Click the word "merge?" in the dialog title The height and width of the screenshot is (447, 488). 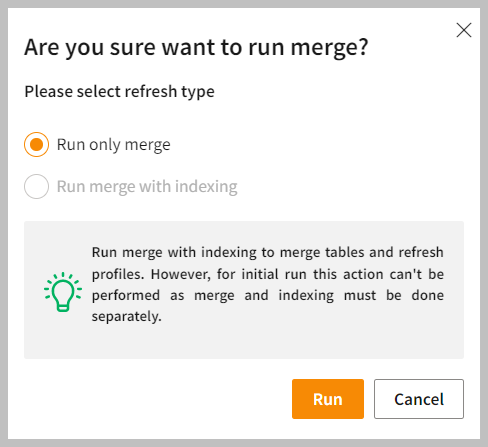[x=329, y=48]
